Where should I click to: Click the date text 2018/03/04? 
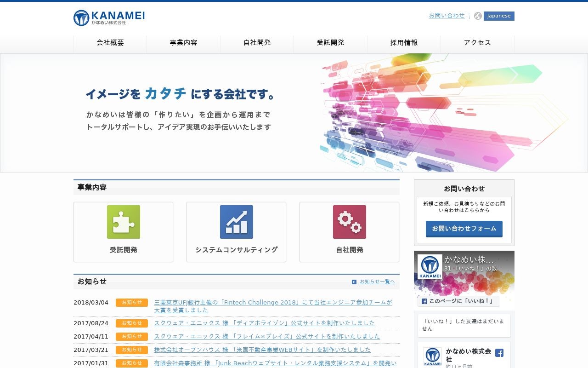coord(91,303)
